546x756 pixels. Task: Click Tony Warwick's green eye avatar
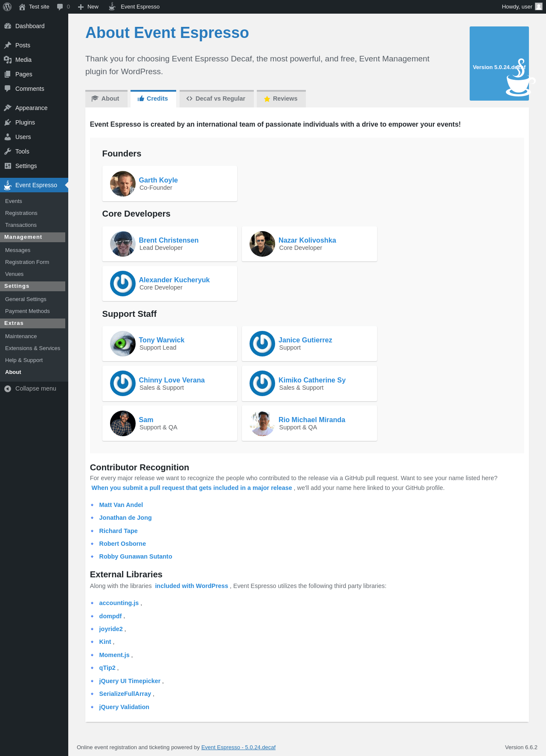point(123,344)
